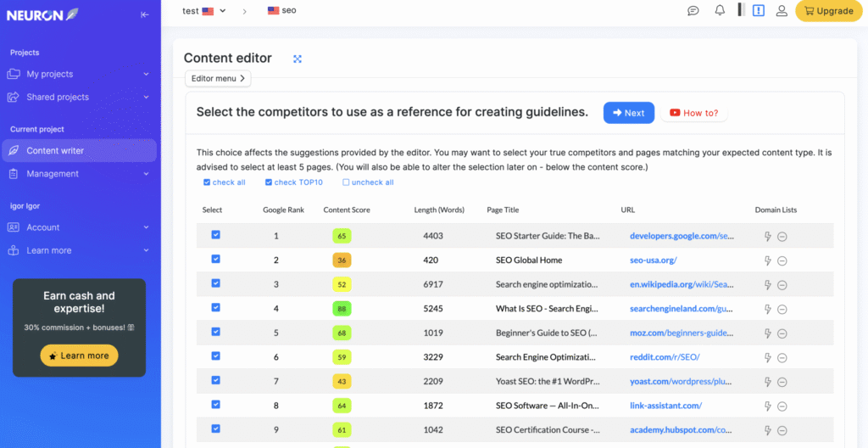Expand the My projects menu
Viewport: 868px width, 448px height.
tap(79, 75)
